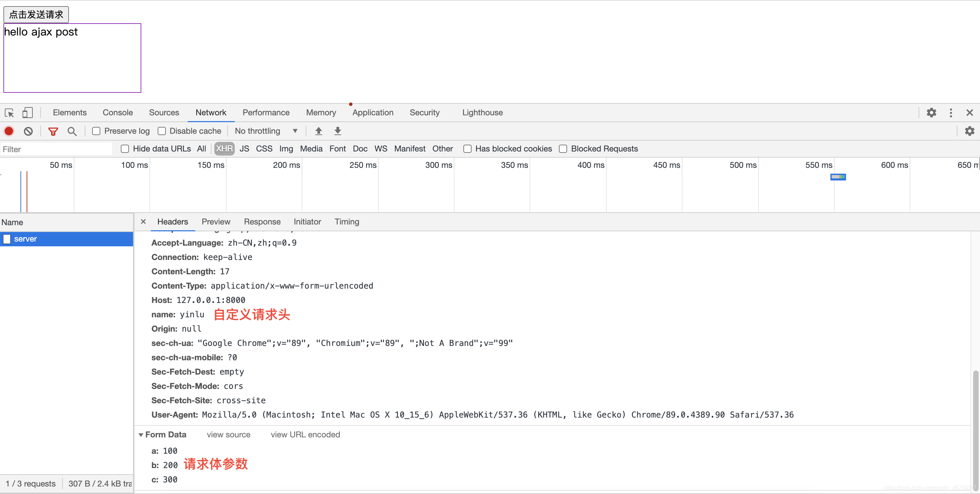
Task: Filter requests by Font
Action: (x=337, y=149)
